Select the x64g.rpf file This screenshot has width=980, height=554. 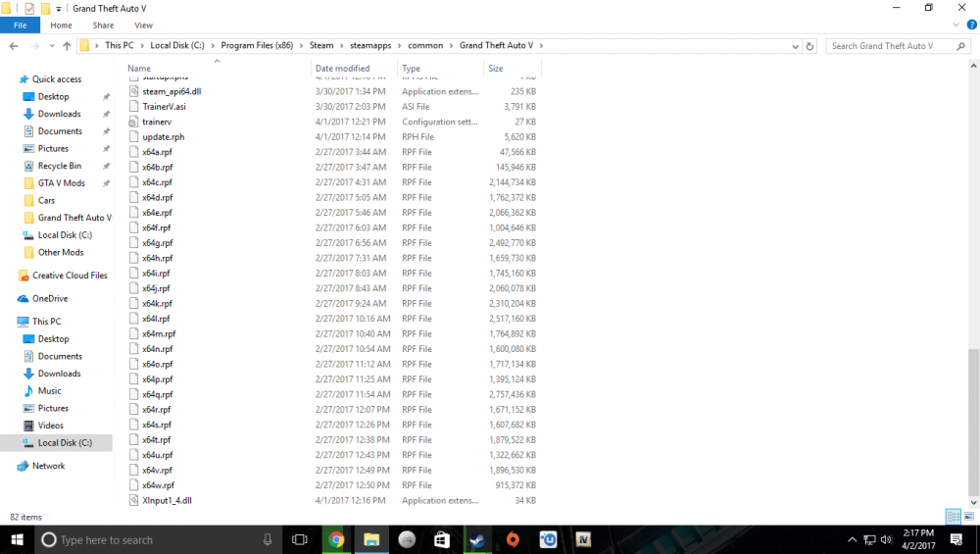click(158, 243)
